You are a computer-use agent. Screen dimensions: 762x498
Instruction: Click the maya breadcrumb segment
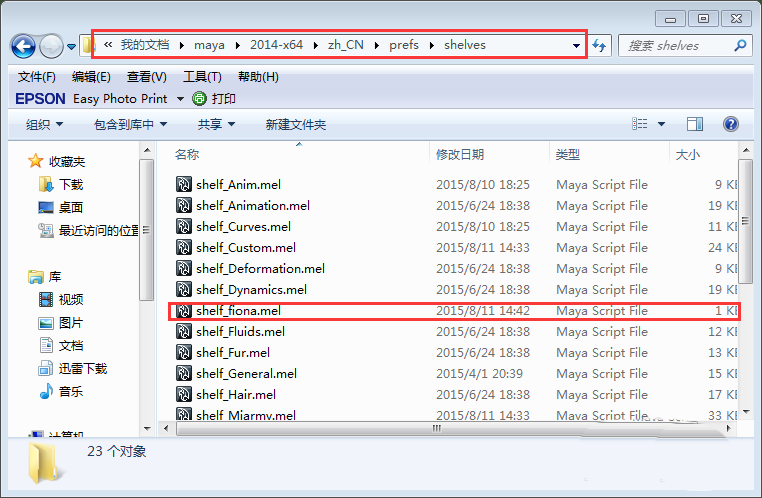pos(209,45)
